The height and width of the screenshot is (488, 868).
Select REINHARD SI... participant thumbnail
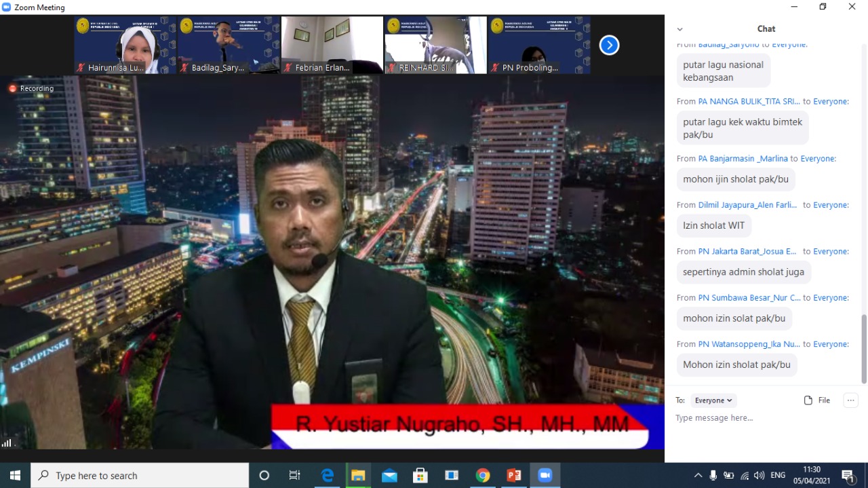pos(436,45)
